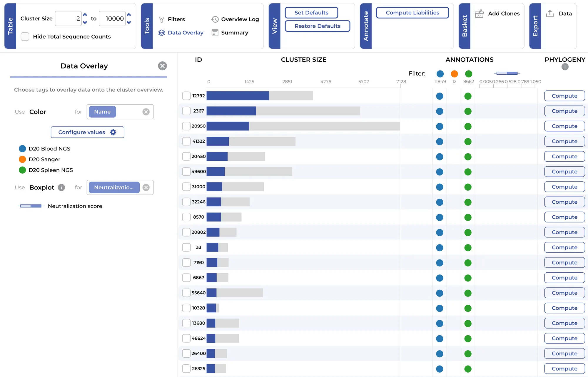Click green annotation dot in row 2367
The width and height of the screenshot is (588, 377).
click(x=468, y=111)
